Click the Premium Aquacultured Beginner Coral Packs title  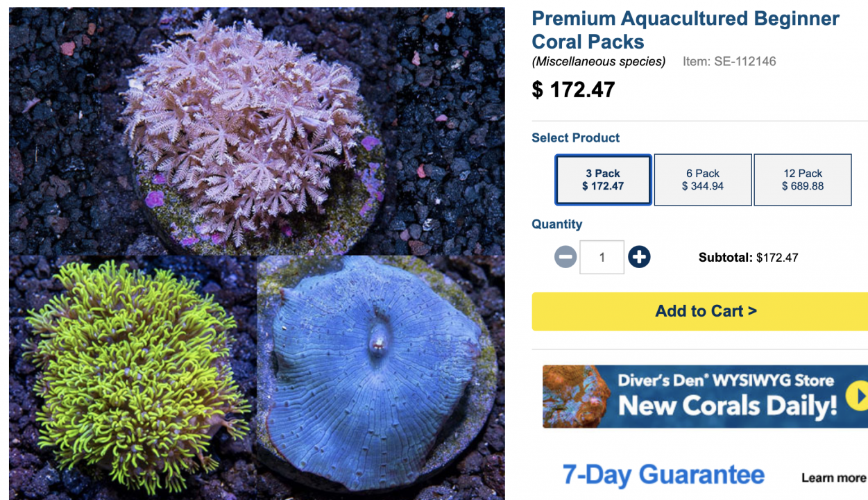[685, 30]
